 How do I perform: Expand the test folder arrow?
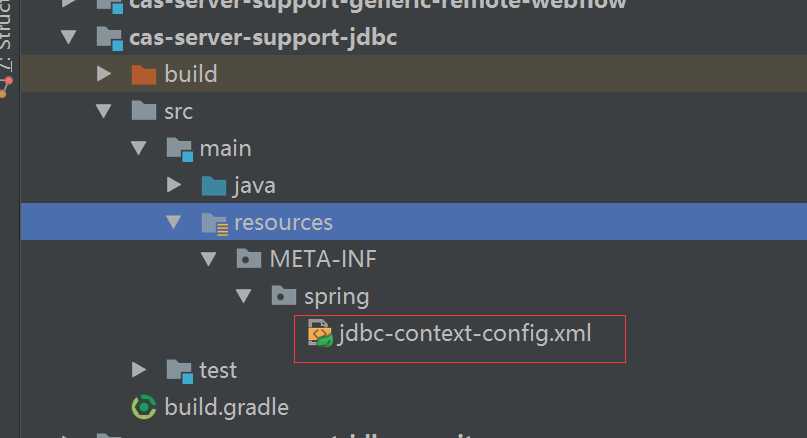pyautogui.click(x=139, y=370)
